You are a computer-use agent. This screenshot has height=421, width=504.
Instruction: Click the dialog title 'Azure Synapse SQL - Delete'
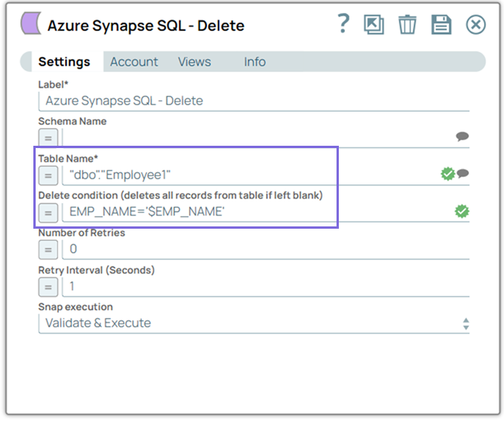click(146, 26)
